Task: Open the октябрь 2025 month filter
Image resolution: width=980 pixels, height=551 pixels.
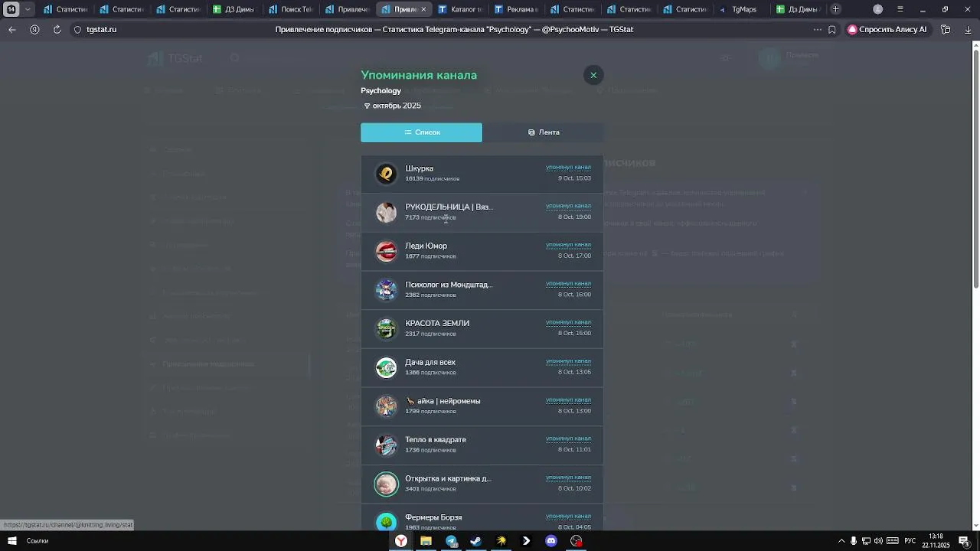Action: (393, 106)
